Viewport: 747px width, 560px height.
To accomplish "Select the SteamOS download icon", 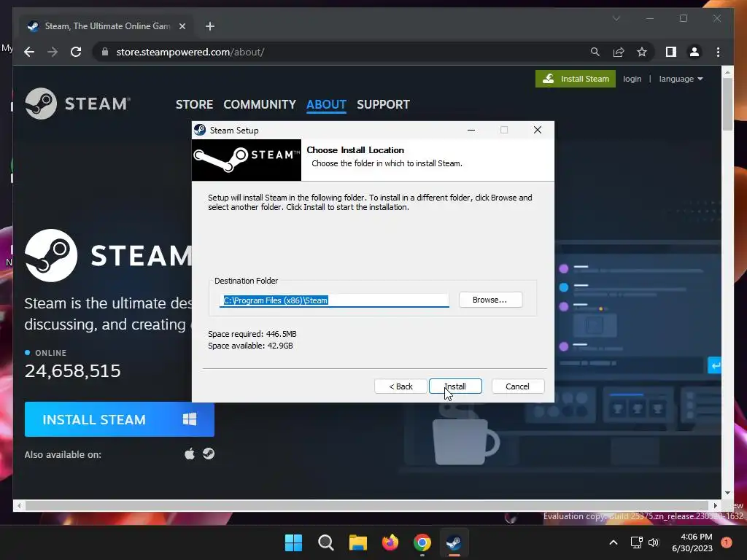I will 209,454.
